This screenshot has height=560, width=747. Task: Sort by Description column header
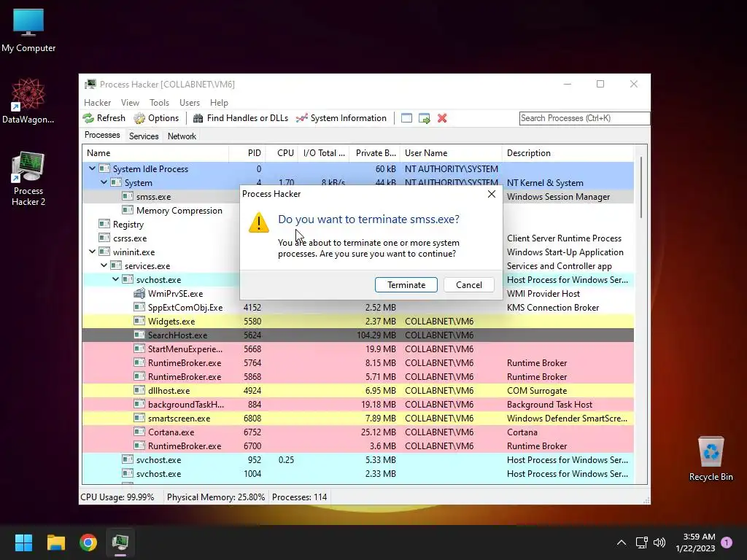click(x=568, y=153)
